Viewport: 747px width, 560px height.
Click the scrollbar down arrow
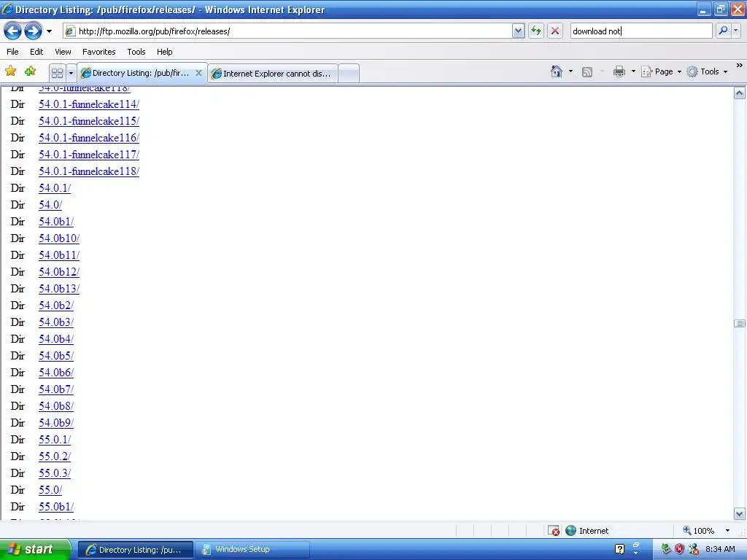[x=740, y=514]
